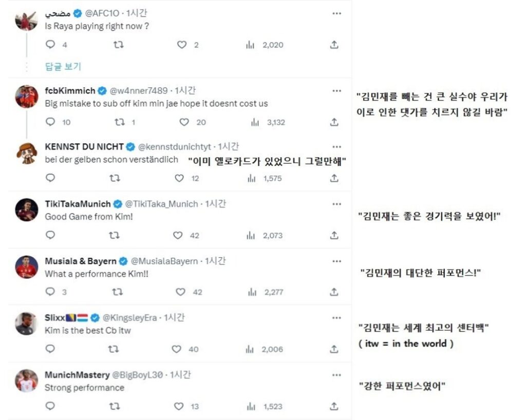Image resolution: width=526 pixels, height=420 pixels.
Task: Open the @TikiTaka_Munich profile handle
Action: tap(161, 204)
